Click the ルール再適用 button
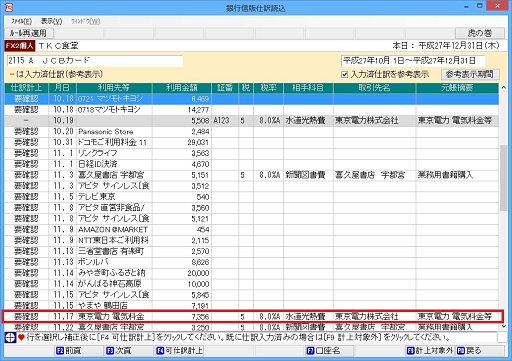Screen dimensions: 512x361 coord(29,33)
